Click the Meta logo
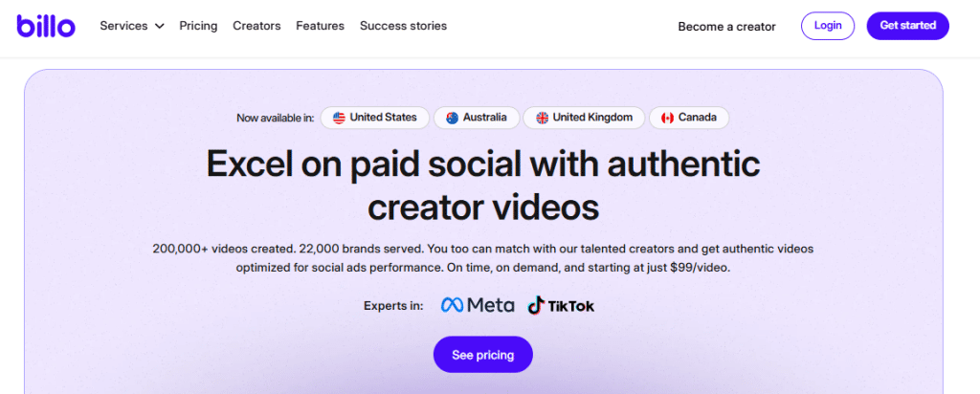 [478, 305]
